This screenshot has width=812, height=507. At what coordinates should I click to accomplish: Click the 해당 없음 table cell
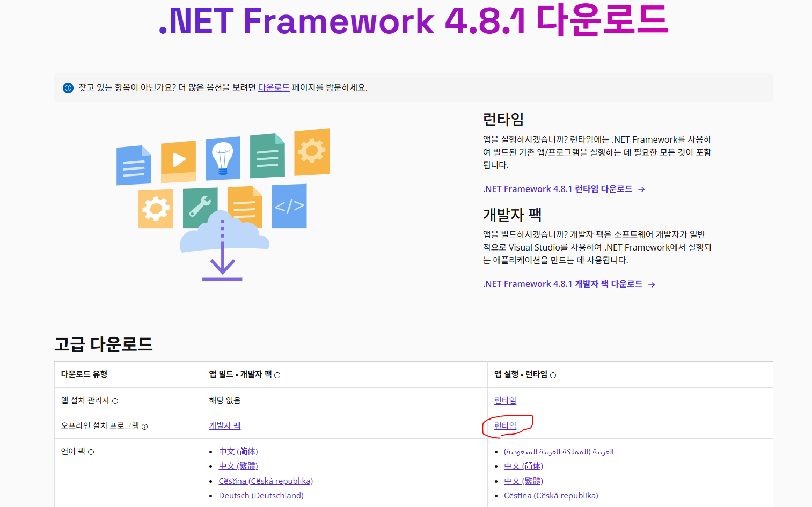(x=345, y=400)
